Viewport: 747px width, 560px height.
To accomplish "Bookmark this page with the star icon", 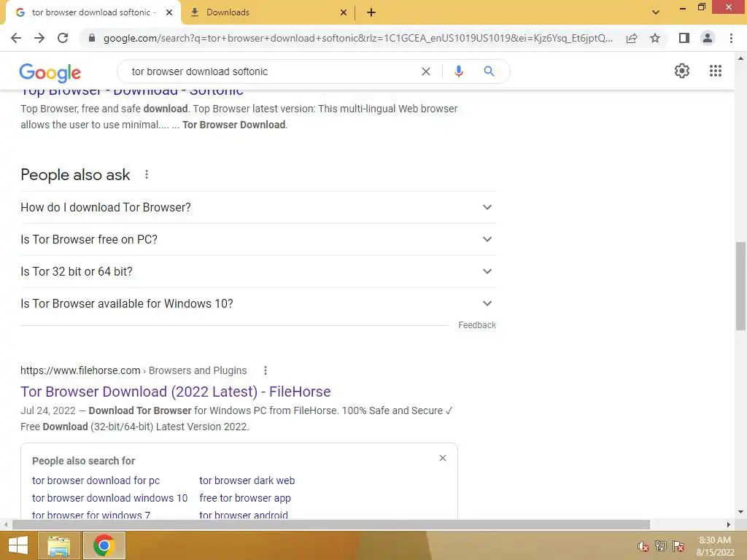I will pos(655,38).
